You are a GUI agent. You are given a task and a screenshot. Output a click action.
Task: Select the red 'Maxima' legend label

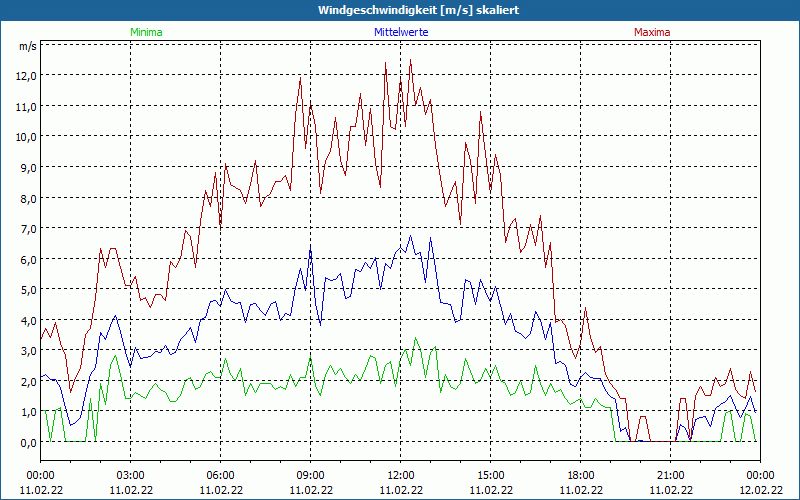(x=652, y=32)
